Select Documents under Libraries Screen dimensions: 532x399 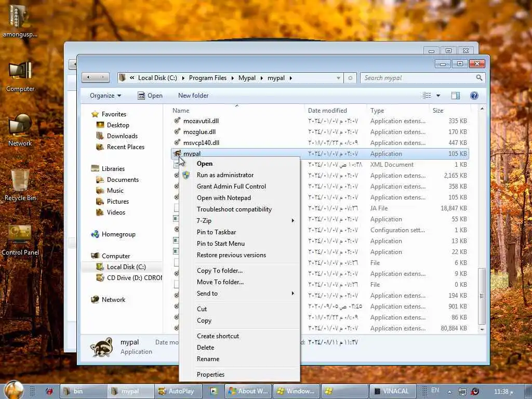point(123,179)
